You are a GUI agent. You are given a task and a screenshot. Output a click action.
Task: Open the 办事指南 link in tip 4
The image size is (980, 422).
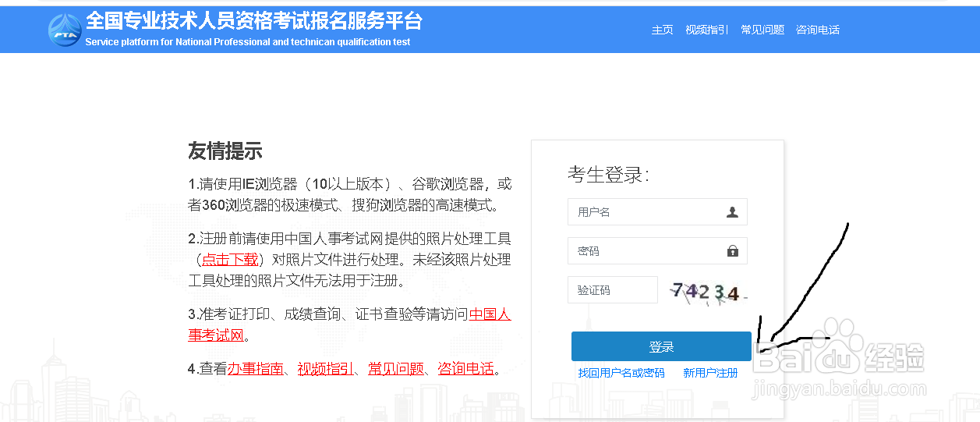coord(256,369)
